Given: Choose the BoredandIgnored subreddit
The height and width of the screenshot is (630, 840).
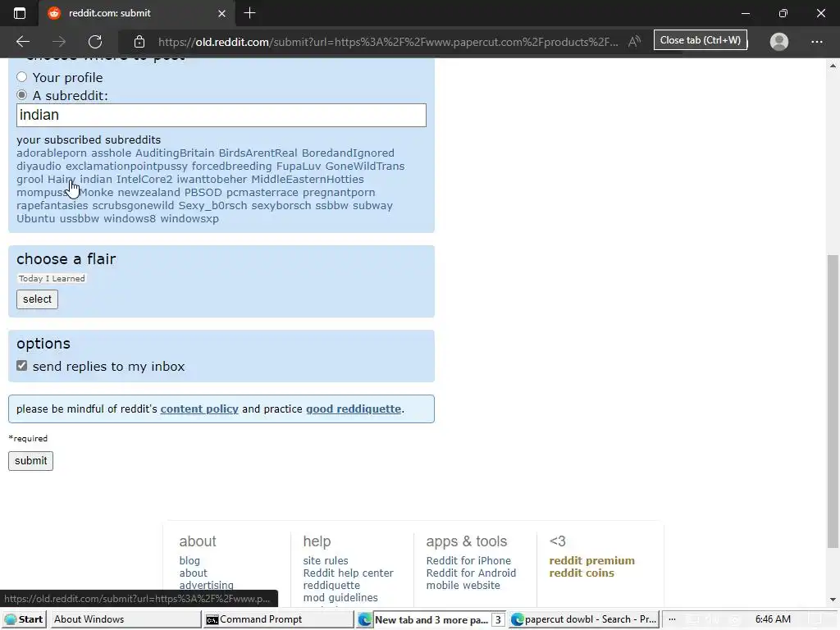Looking at the screenshot, I should click(x=348, y=153).
